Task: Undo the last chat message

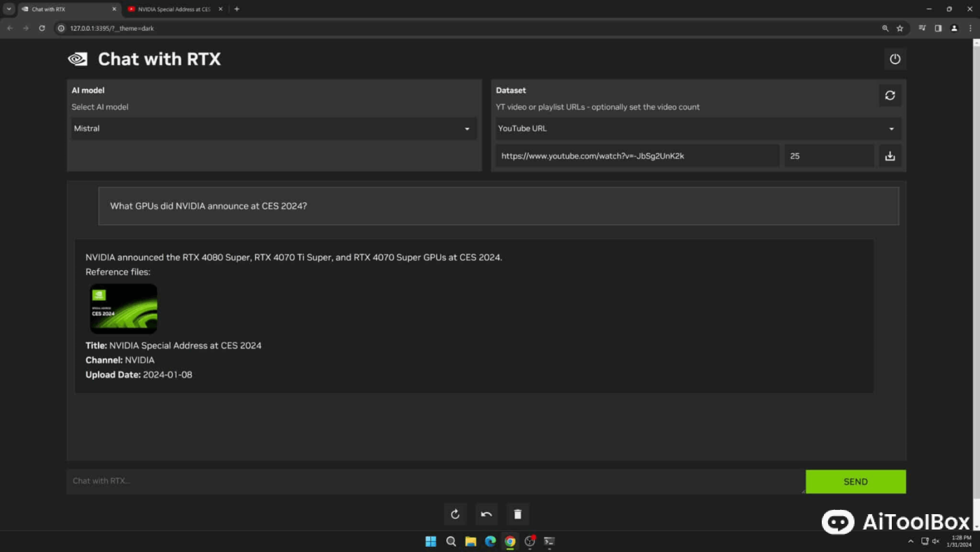Action: [486, 513]
